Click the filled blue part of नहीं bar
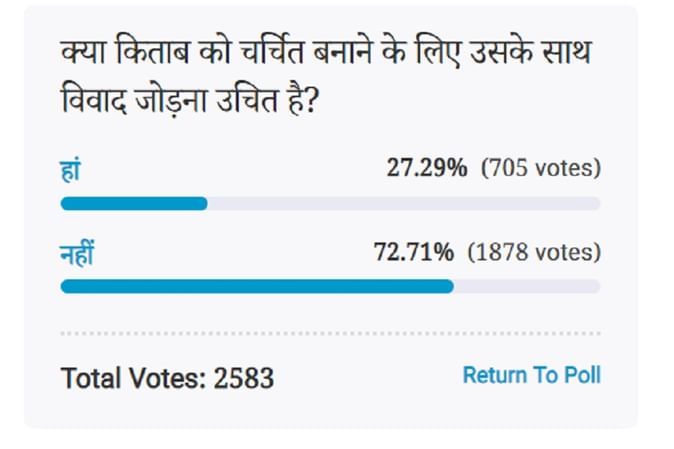This screenshot has width=674, height=449. [256, 286]
